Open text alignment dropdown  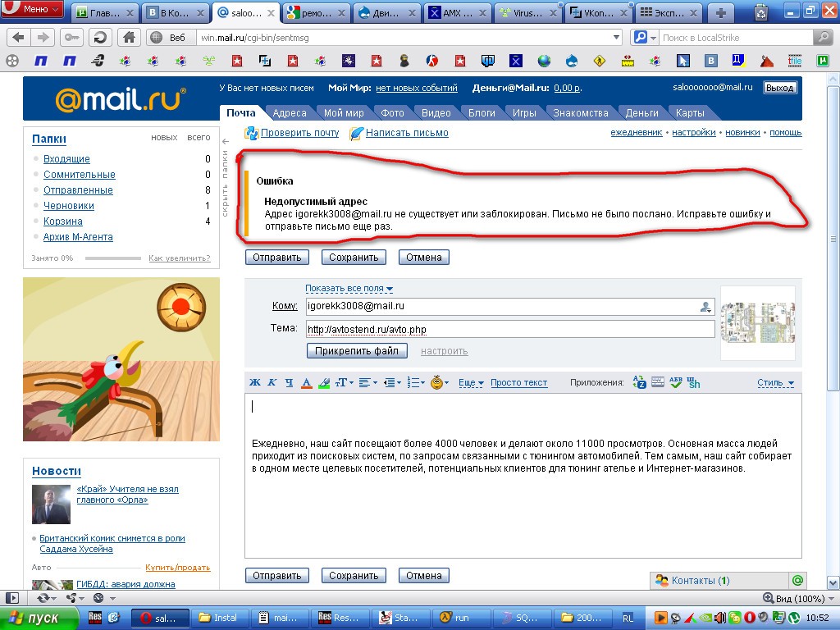367,382
